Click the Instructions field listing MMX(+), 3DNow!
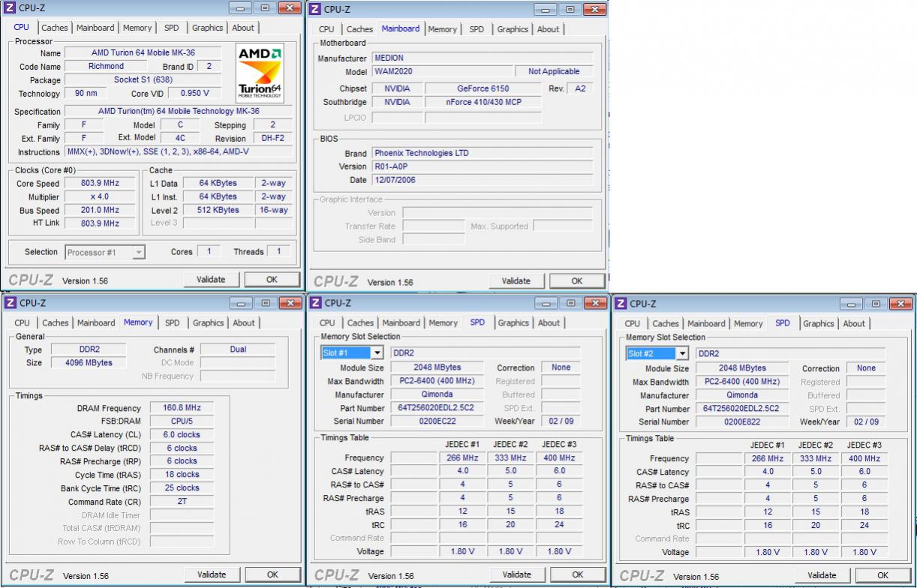The width and height of the screenshot is (917, 588). 179,152
